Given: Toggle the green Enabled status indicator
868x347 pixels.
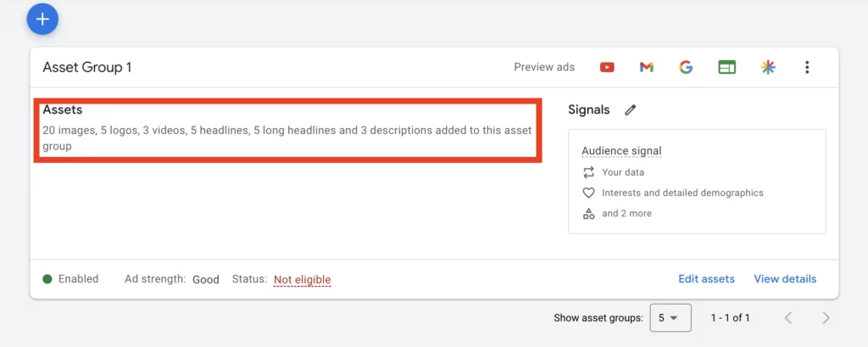Looking at the screenshot, I should coord(47,279).
